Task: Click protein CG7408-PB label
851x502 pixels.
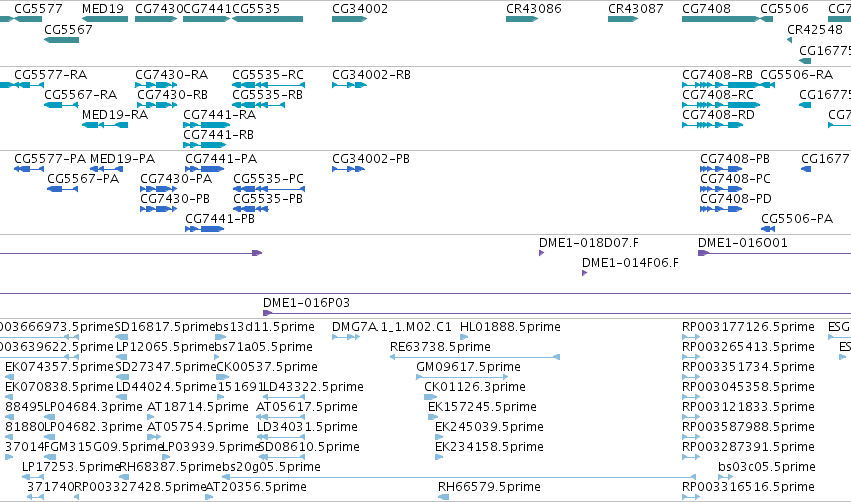Action: coord(735,158)
